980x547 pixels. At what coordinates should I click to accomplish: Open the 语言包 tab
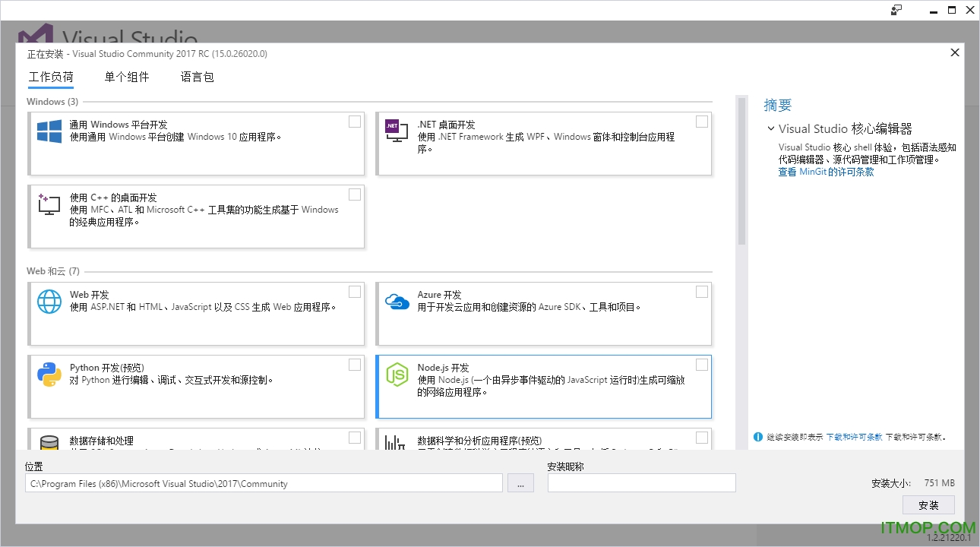[x=198, y=77]
